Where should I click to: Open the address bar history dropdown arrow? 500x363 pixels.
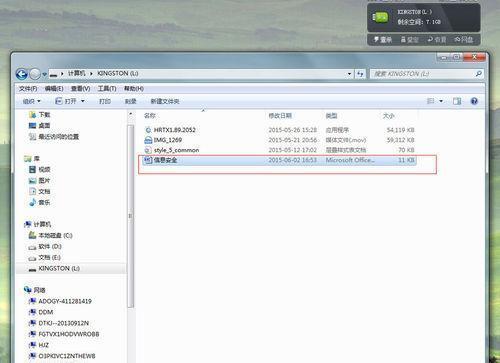pos(349,74)
